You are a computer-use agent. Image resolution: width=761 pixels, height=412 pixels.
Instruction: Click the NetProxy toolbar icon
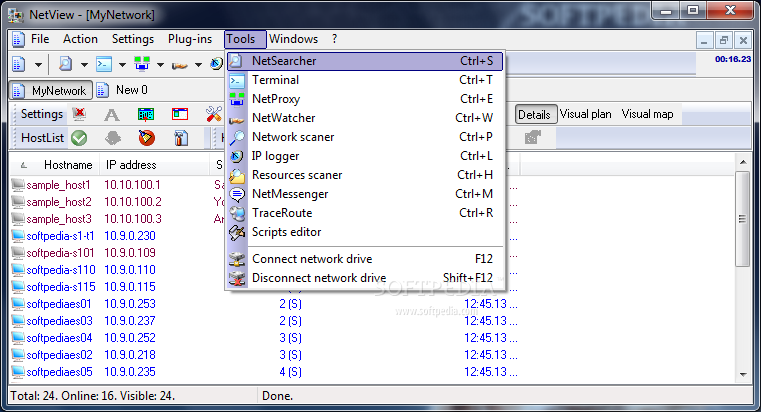(x=142, y=64)
